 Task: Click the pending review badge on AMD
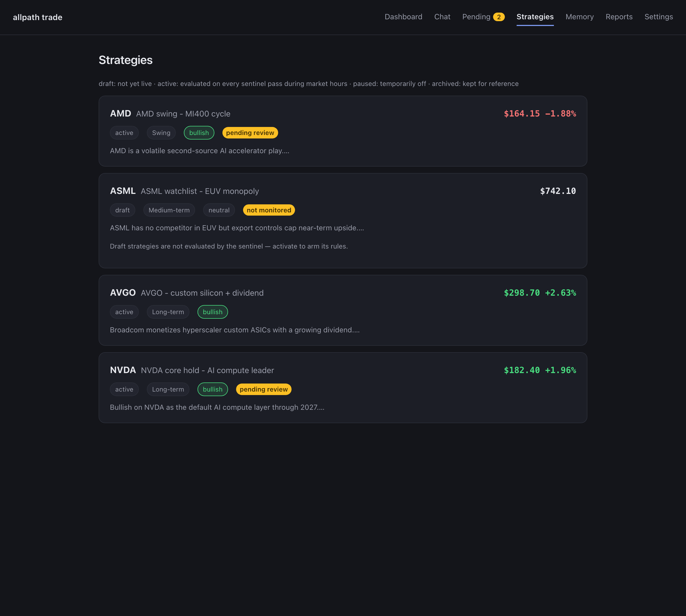250,133
